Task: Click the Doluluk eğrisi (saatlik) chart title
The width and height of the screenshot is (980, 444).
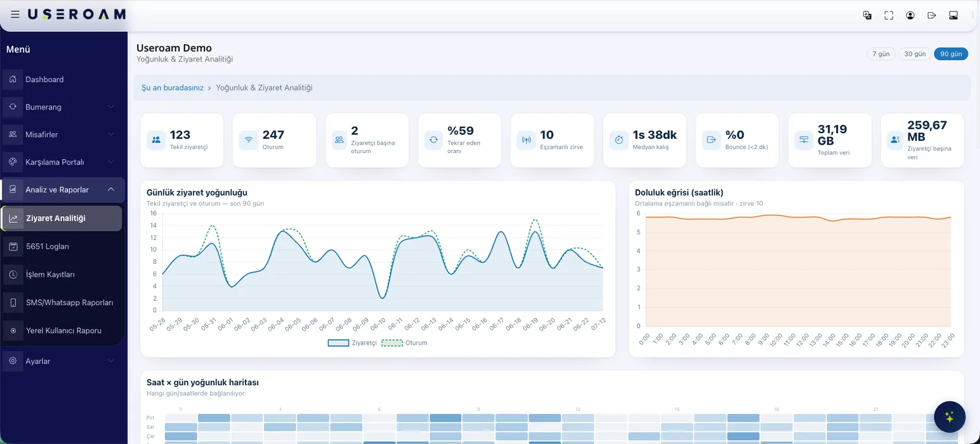Action: [679, 192]
